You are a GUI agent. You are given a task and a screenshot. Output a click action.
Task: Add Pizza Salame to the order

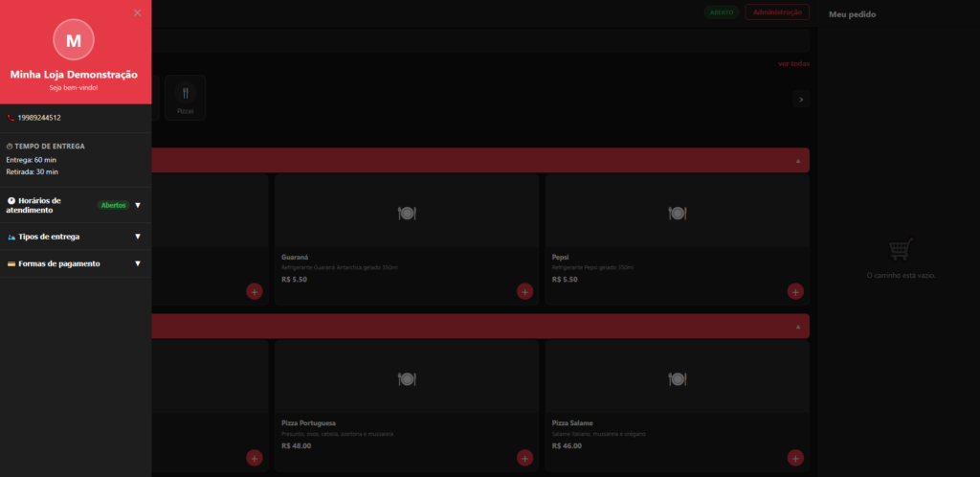click(x=795, y=458)
